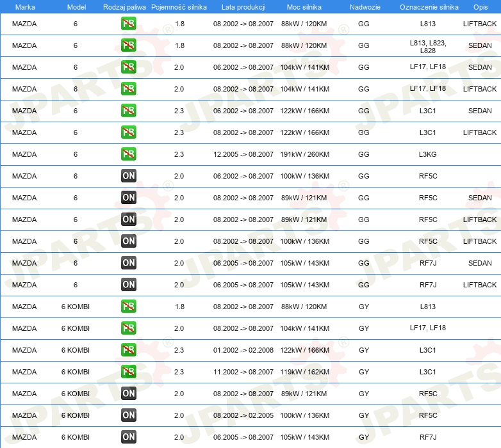This screenshot has width=501, height=448.
Task: Click the ON icon for the 6 KOMBI 89kW/121KM row
Action: pos(129,394)
